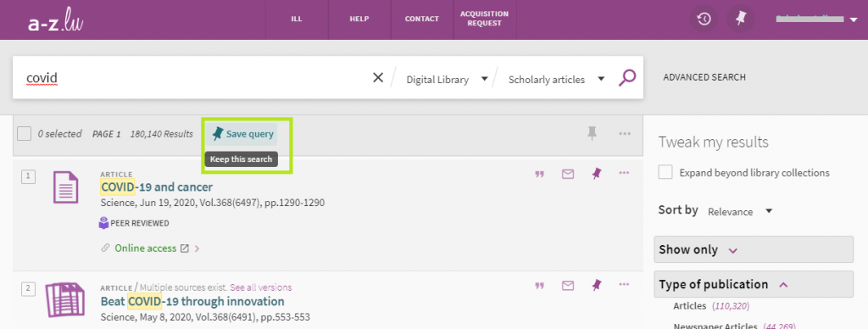
Task: Open the ILL menu item
Action: [297, 20]
